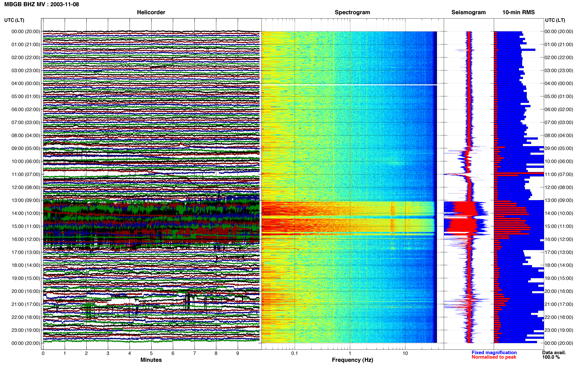Click right-axis time label '22:00 (18:00)'
The image size is (588, 368).
click(559, 317)
